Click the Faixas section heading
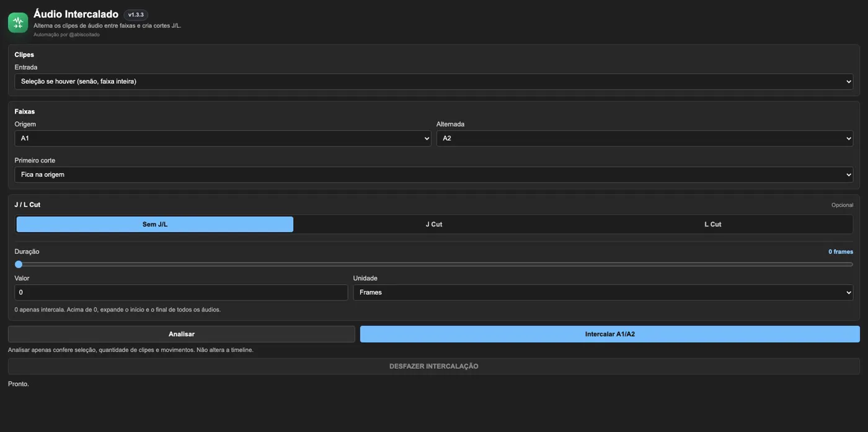The image size is (868, 432). (25, 112)
